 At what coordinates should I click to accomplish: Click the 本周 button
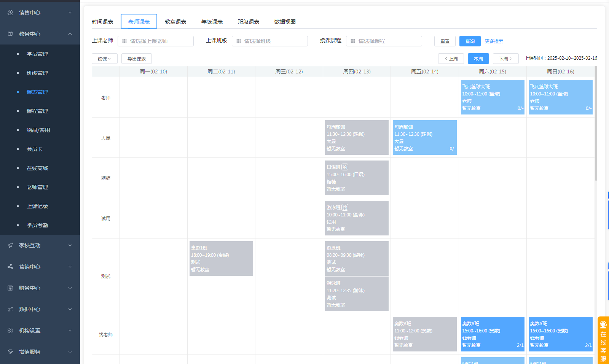(x=478, y=59)
